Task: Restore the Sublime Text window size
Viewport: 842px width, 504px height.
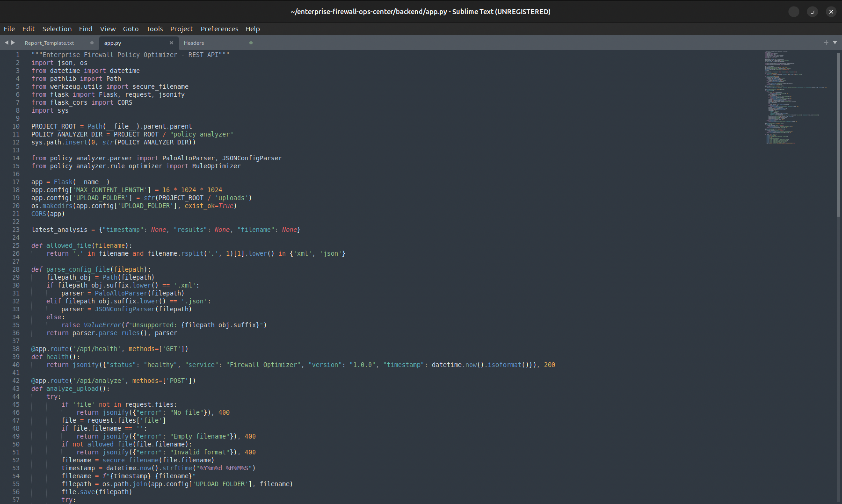Action: point(813,12)
